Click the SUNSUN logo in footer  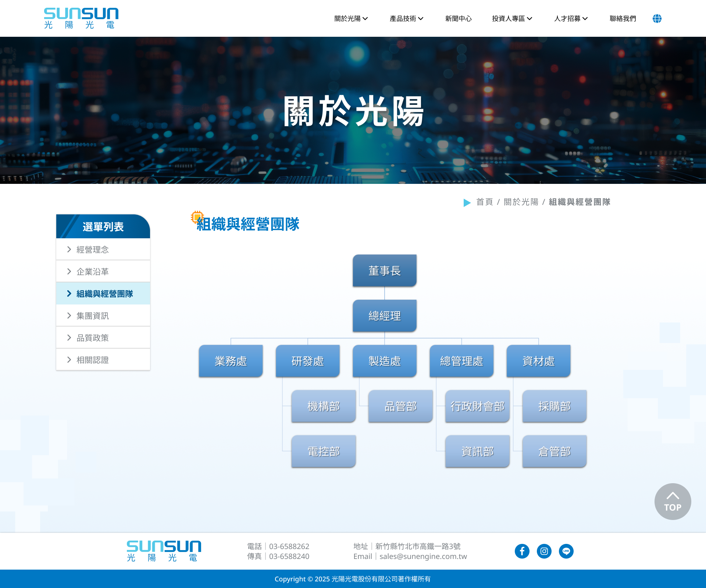click(164, 551)
